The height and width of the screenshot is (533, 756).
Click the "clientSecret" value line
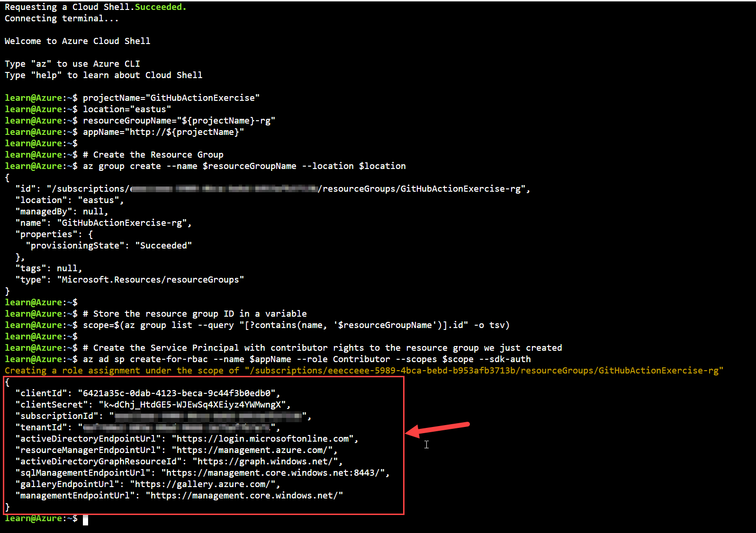click(x=153, y=405)
